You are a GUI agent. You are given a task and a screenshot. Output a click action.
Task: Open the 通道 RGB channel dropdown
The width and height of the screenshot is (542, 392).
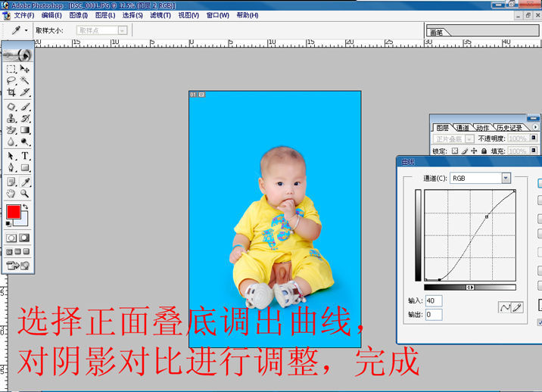(506, 178)
